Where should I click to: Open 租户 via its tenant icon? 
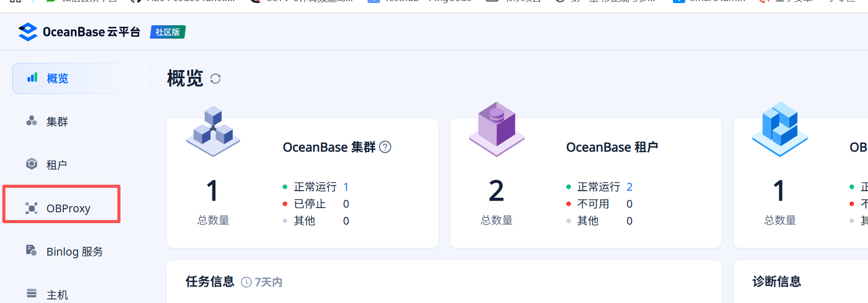coord(31,164)
